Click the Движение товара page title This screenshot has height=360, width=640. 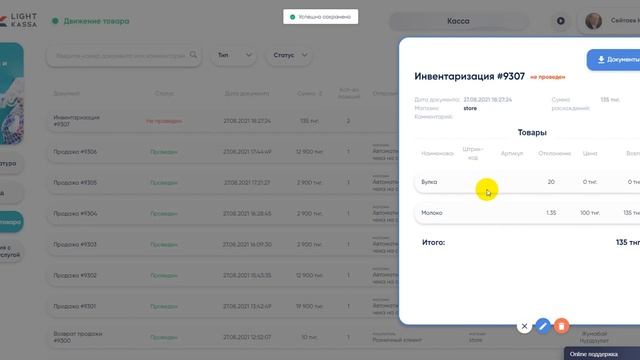coord(96,21)
